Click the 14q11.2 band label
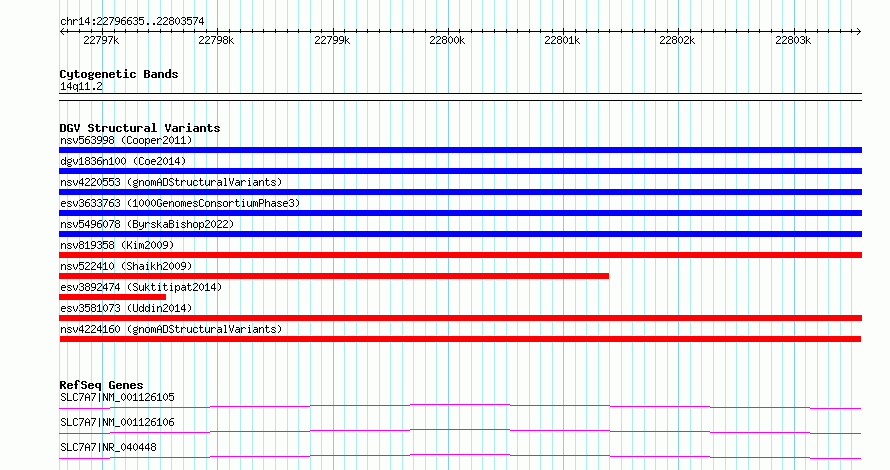This screenshot has width=890, height=470. tap(81, 86)
